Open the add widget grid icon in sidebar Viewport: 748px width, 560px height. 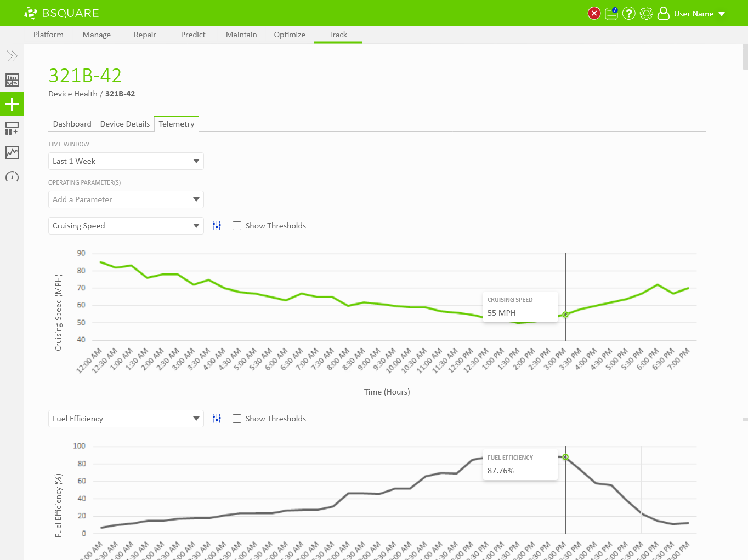pyautogui.click(x=12, y=128)
